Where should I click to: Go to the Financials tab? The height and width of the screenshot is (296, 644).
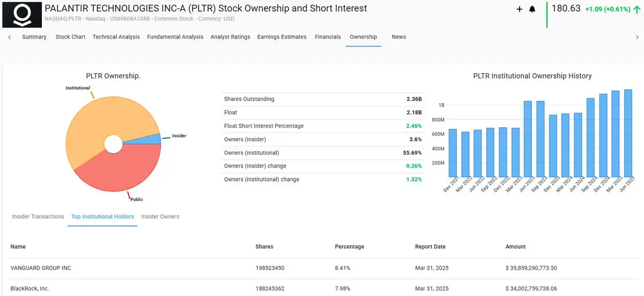point(328,37)
